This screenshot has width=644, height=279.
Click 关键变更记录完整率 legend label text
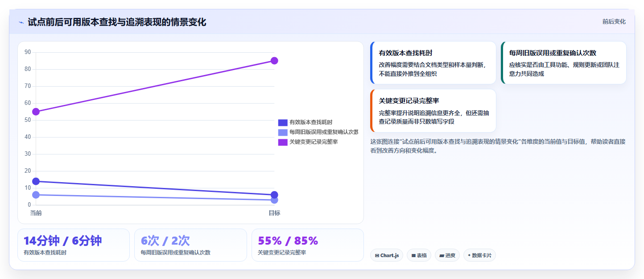(314, 142)
